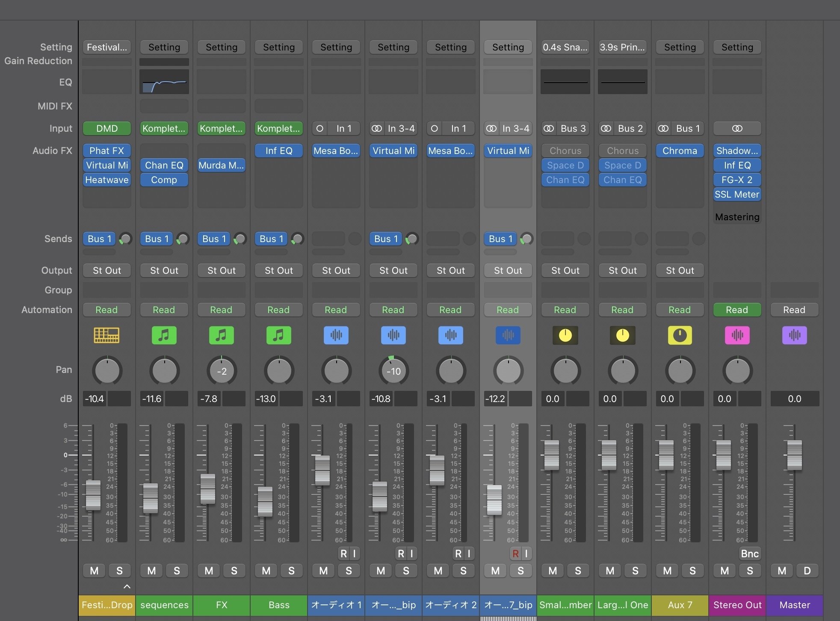
Task: Enable record on オーディオ 2 channel
Action: coord(458,554)
